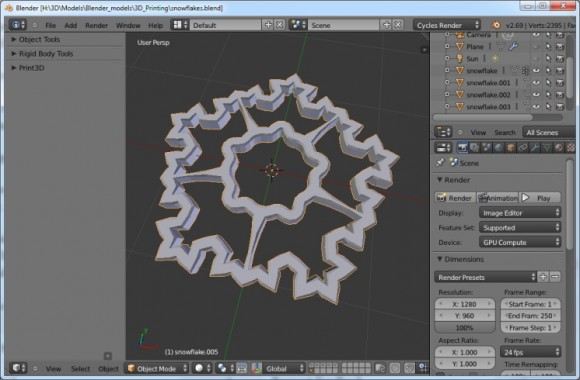Open the Object properties tab icon

tap(511, 148)
